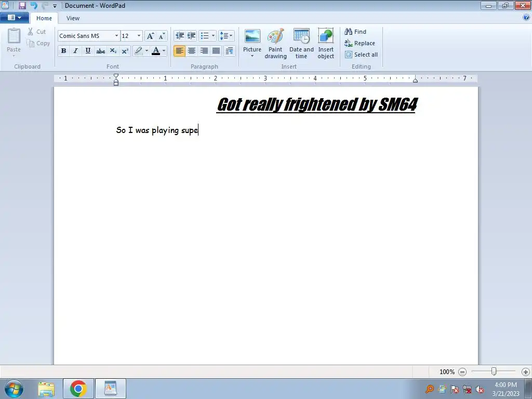Toggle Justify alignment
The height and width of the screenshot is (399, 532).
point(216,51)
